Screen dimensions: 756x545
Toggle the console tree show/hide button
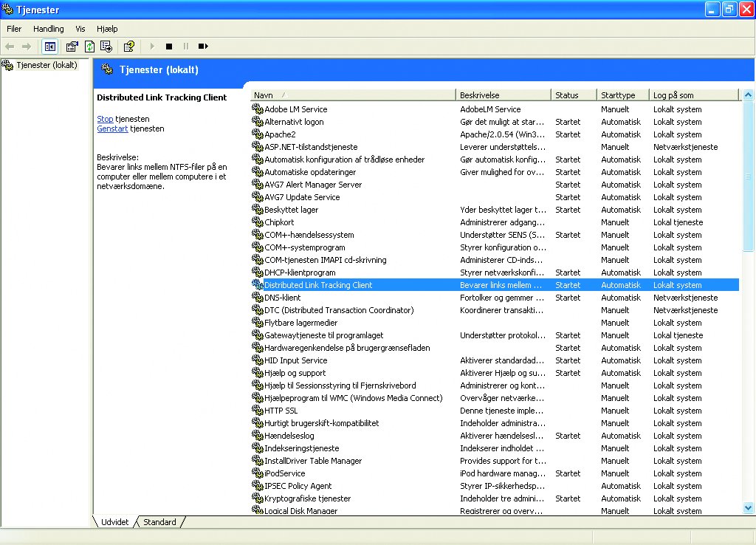tap(49, 47)
